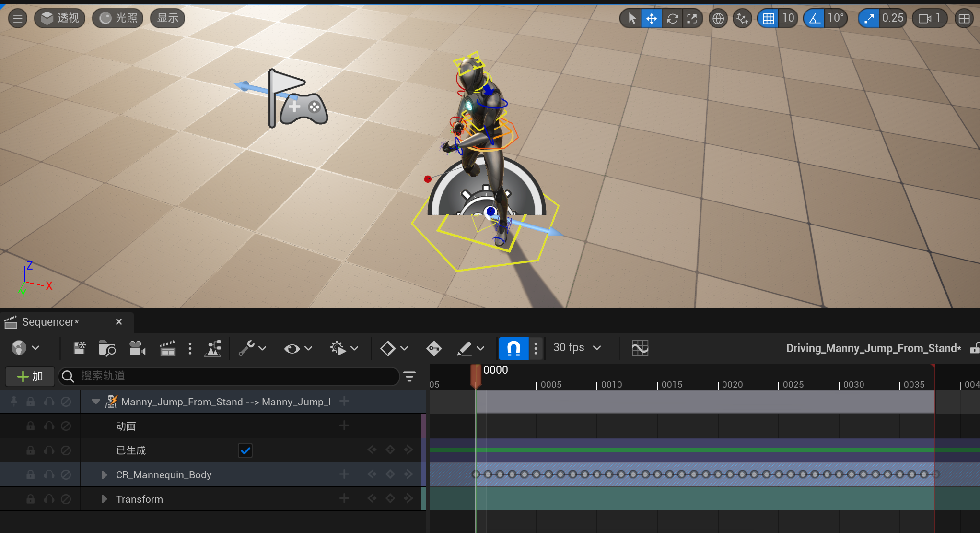This screenshot has height=533, width=980.
Task: Toggle world coordinate space globe icon
Action: 718,19
